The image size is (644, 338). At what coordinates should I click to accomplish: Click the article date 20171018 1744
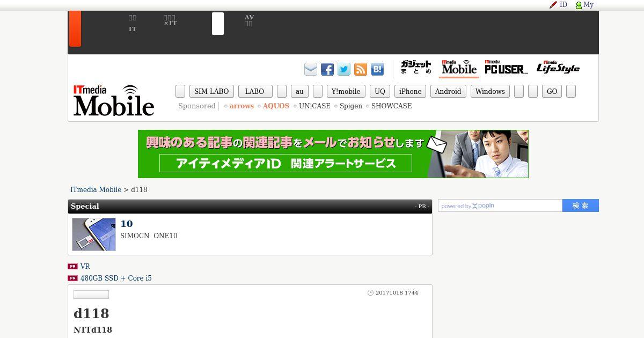coord(397,293)
